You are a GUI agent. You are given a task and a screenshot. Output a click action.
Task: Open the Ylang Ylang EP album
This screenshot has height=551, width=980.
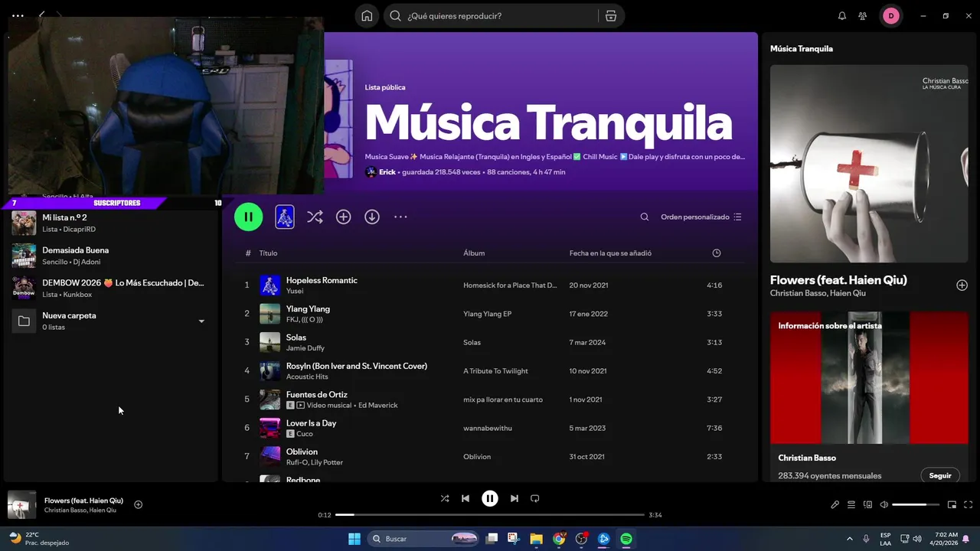[x=487, y=314]
